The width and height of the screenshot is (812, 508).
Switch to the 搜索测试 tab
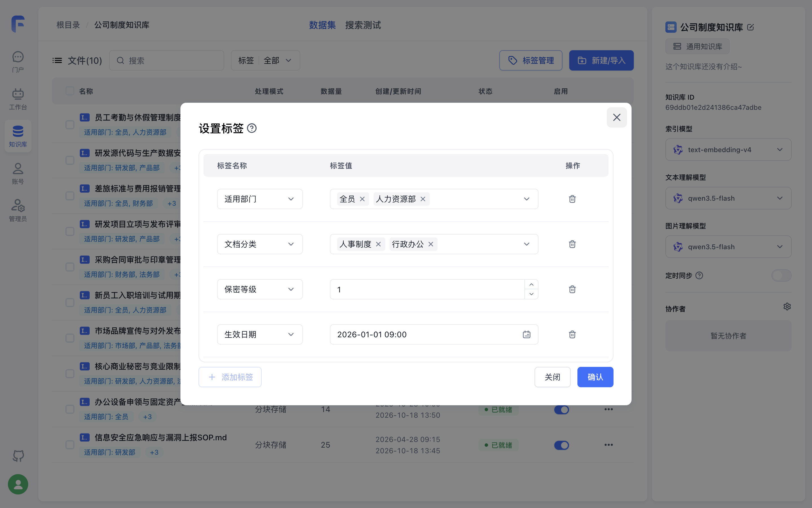tap(363, 25)
